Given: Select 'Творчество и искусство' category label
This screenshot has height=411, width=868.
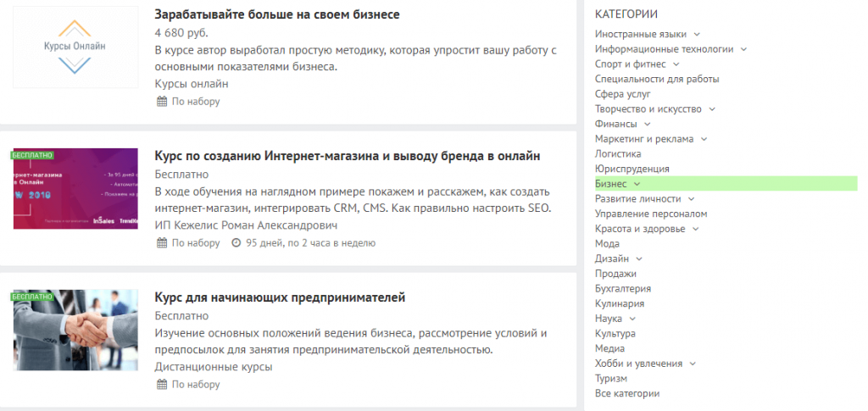Looking at the screenshot, I should click(x=648, y=109).
